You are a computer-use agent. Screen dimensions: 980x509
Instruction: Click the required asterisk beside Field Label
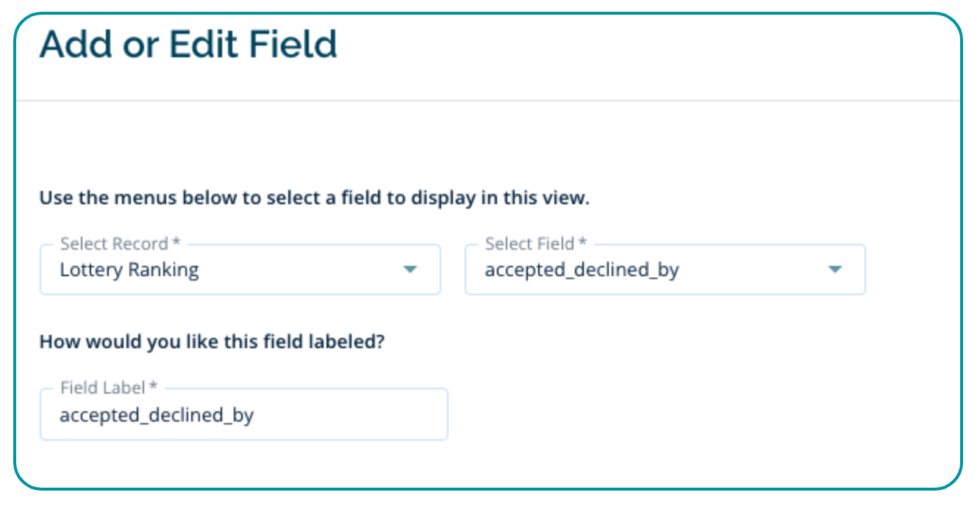(x=154, y=387)
